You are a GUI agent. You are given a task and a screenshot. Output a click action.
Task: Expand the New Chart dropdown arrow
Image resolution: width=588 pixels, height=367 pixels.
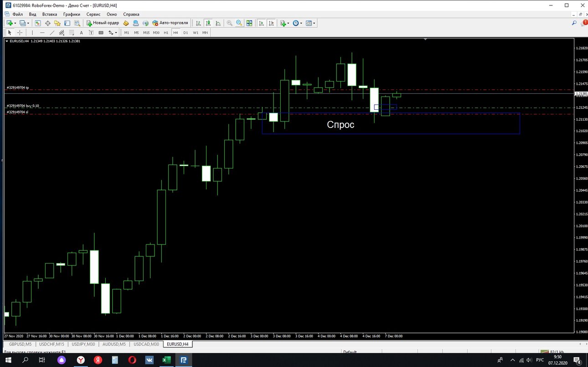(x=15, y=23)
